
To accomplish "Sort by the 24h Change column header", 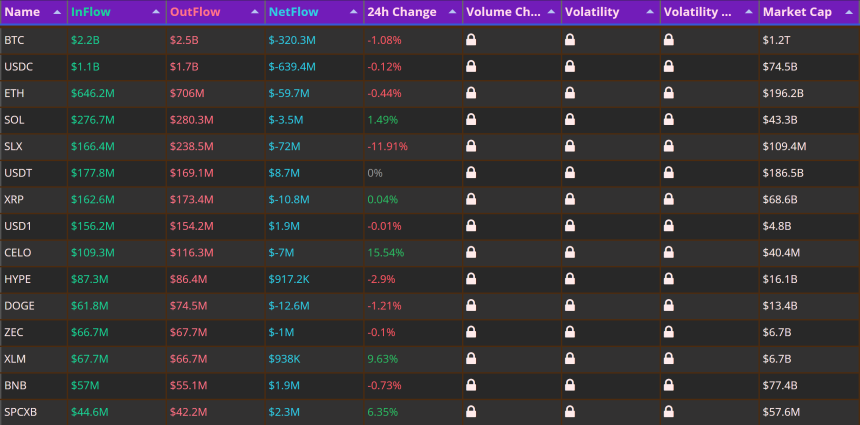I will tap(402, 12).
